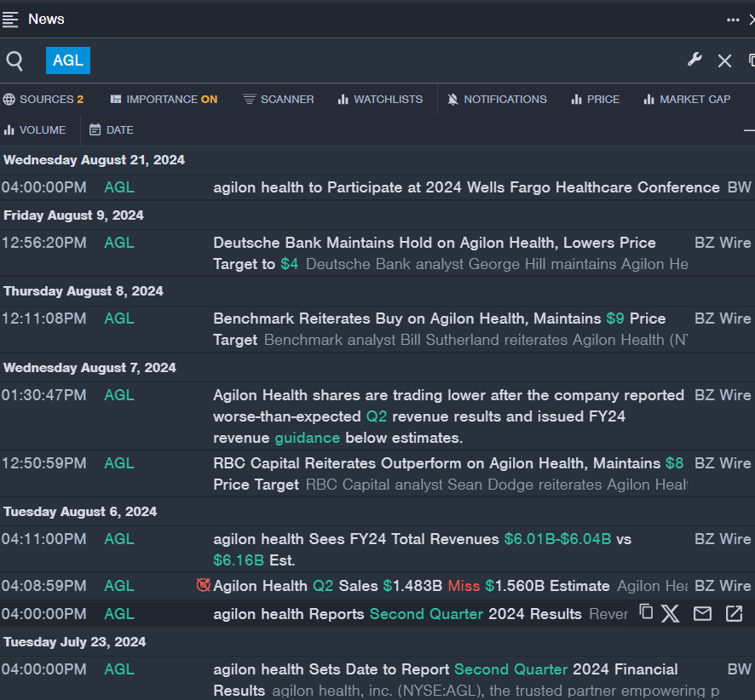Click the red target icon on Q2 Sales row

(203, 585)
